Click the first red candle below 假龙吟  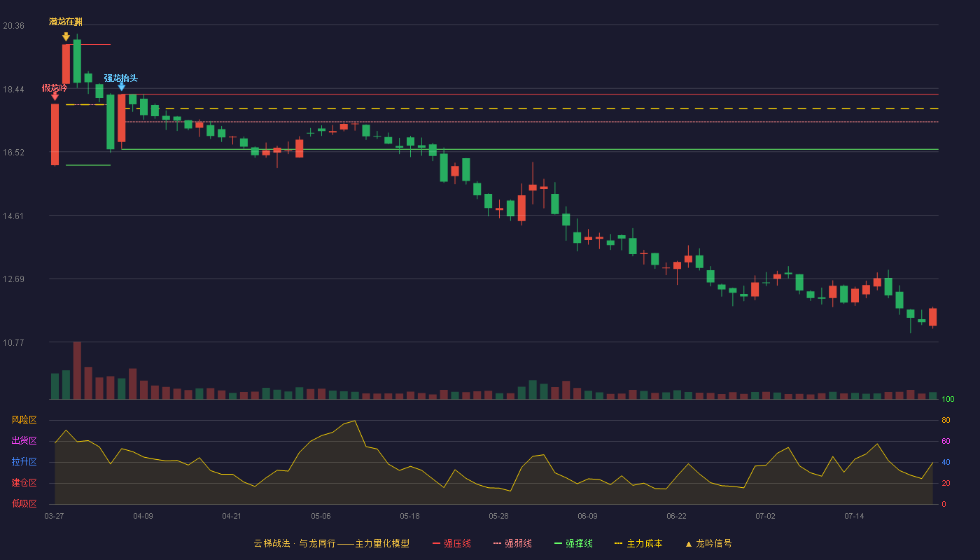coord(55,134)
